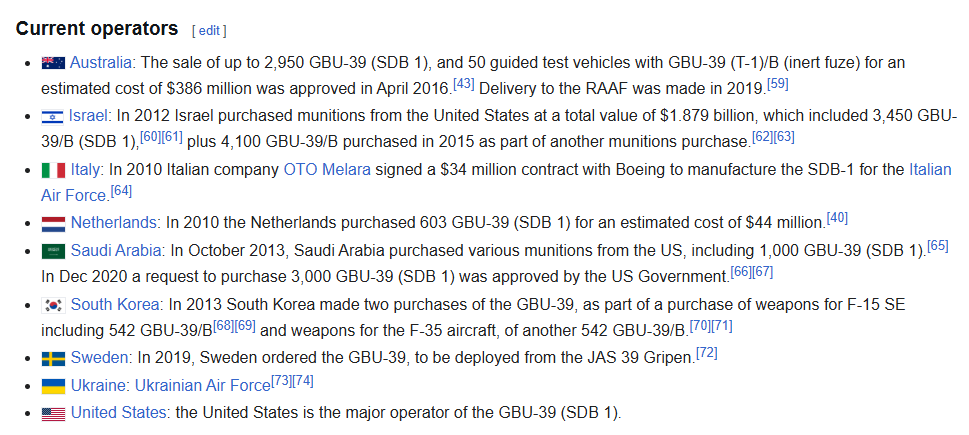This screenshot has height=435, width=969.
Task: Click the Israel flag icon
Action: [x=53, y=117]
